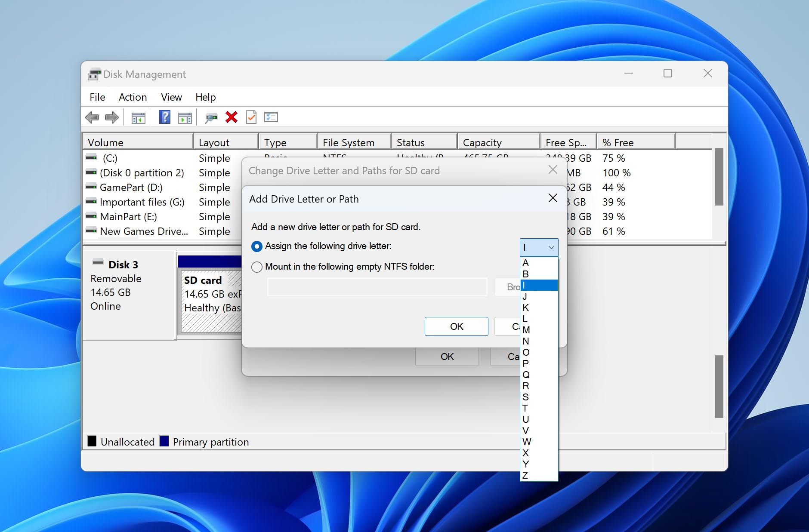Close the Add Drive Letter or Path dialog
The height and width of the screenshot is (532, 809).
(x=553, y=198)
